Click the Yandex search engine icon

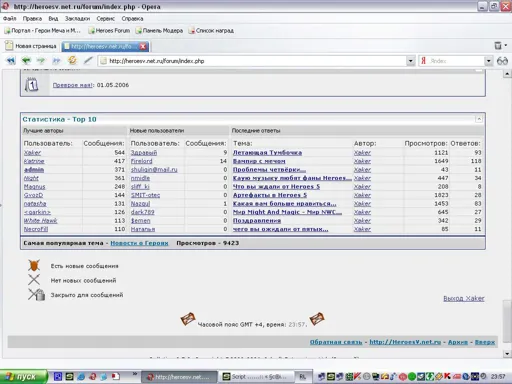tap(423, 61)
